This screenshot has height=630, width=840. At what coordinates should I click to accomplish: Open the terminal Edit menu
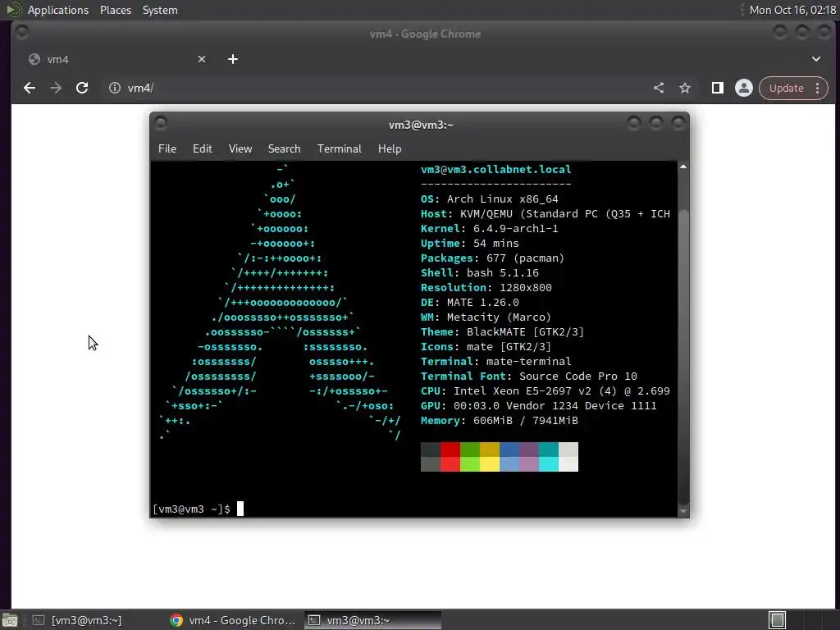202,148
